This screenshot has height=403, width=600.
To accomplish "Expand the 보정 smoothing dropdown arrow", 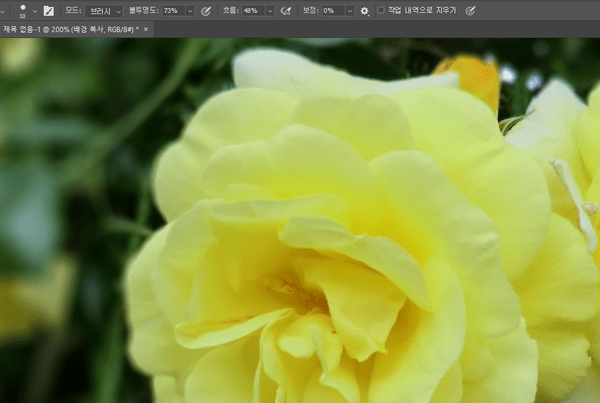I will click(x=349, y=11).
